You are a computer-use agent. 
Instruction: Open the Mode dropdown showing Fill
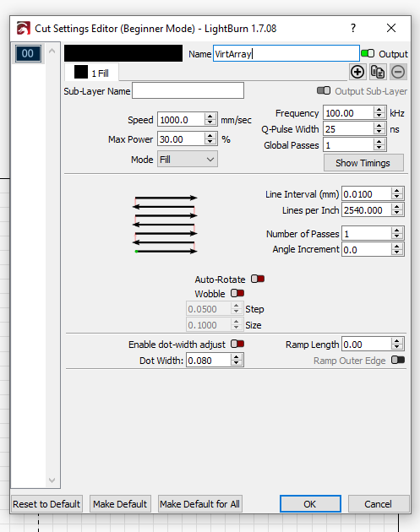coord(188,159)
